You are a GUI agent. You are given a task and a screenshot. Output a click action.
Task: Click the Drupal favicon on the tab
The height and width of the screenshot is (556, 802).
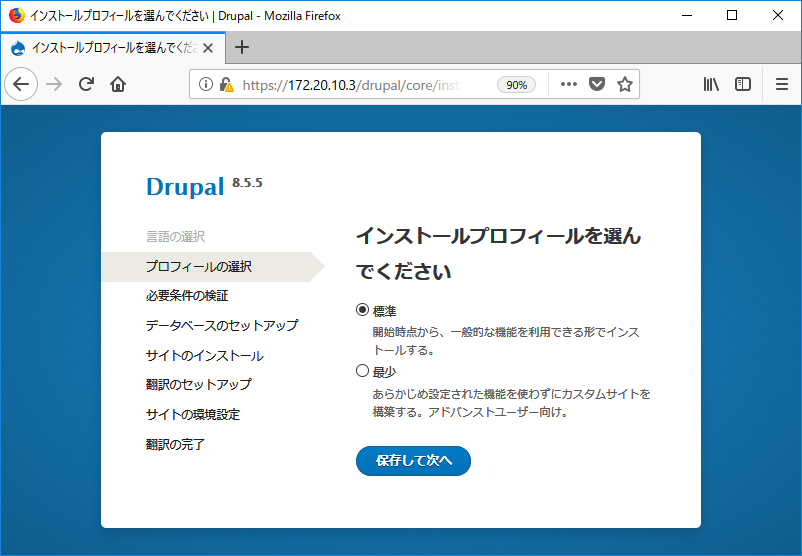18,48
